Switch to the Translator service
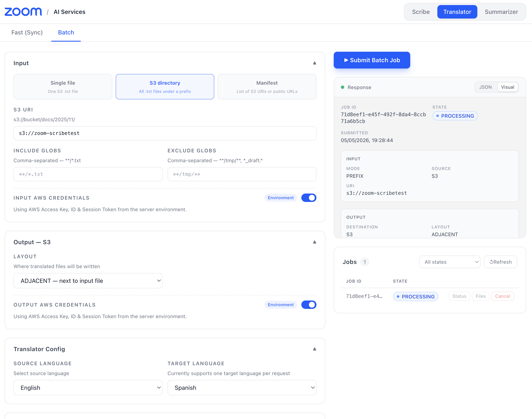This screenshot has width=532, height=419. (457, 12)
